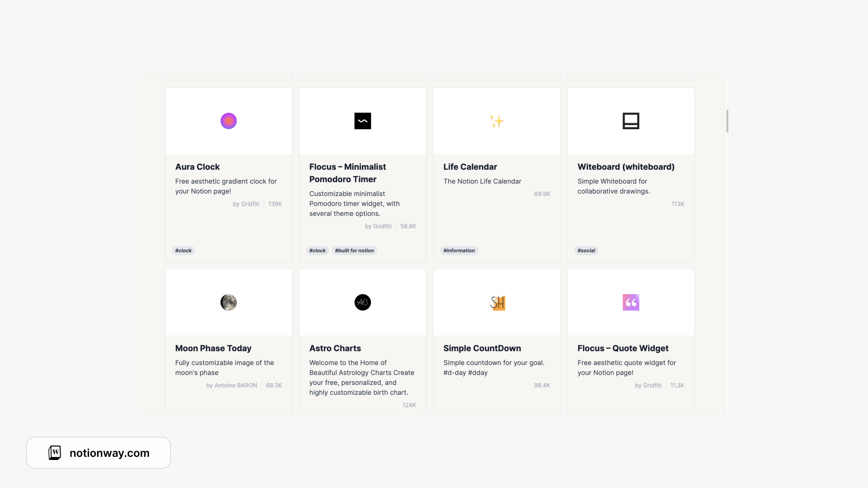Select the #information tag under Life Calendar
868x488 pixels.
tap(459, 250)
